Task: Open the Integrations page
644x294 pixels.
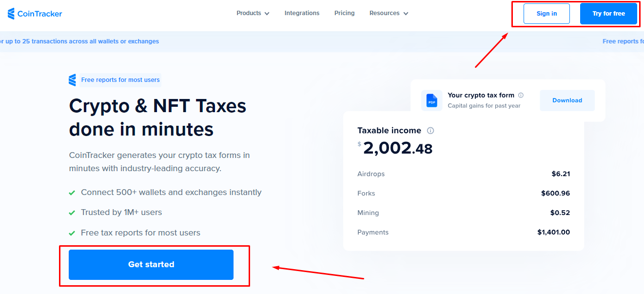Action: click(302, 13)
